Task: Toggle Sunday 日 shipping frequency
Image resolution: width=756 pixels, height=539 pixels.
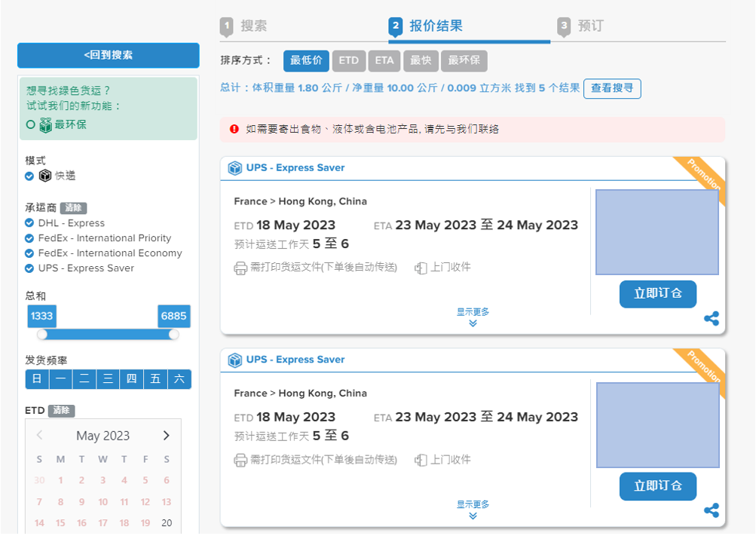Action: pyautogui.click(x=37, y=379)
